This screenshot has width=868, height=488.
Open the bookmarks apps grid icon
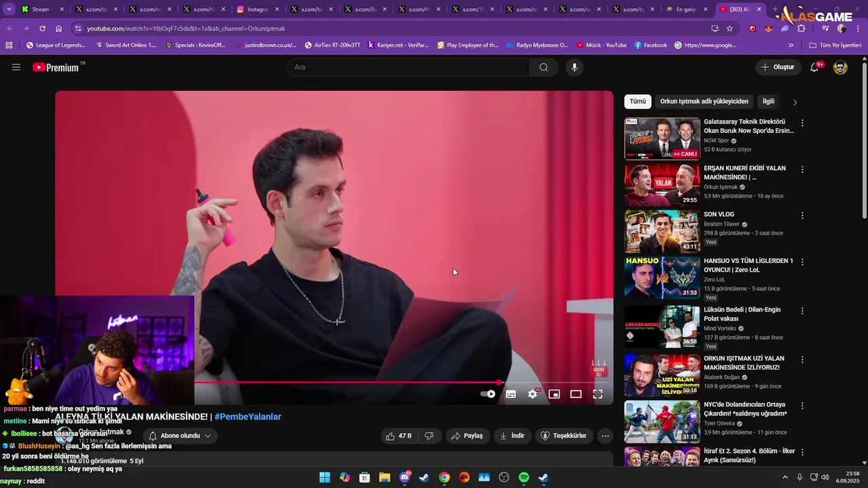tap(9, 45)
